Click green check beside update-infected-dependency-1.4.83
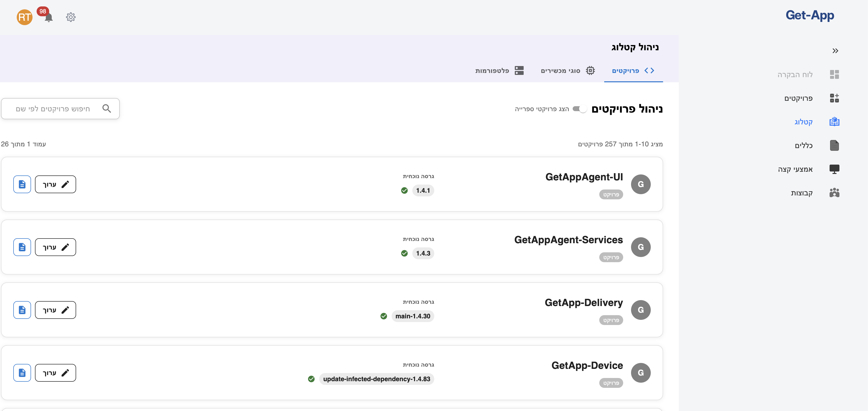868x411 pixels. tap(311, 379)
